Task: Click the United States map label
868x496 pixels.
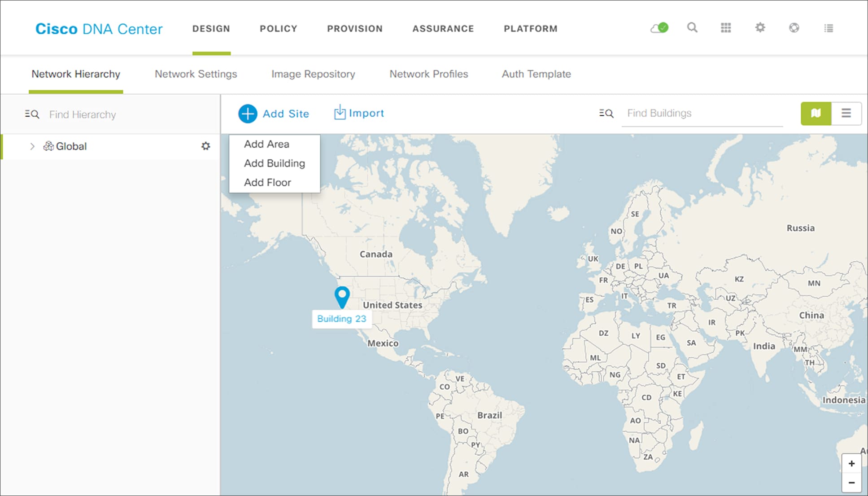Action: pos(393,305)
